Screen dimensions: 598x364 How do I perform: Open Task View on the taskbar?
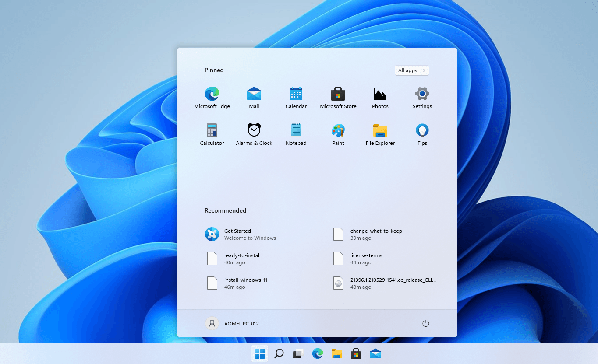(298, 353)
